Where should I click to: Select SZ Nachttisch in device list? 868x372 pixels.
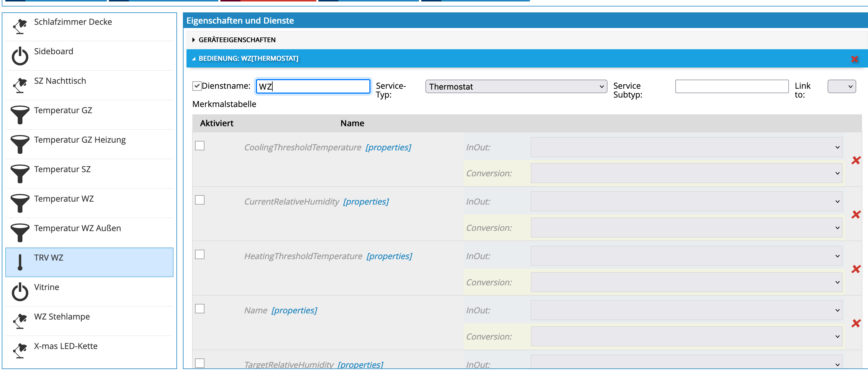(89, 85)
